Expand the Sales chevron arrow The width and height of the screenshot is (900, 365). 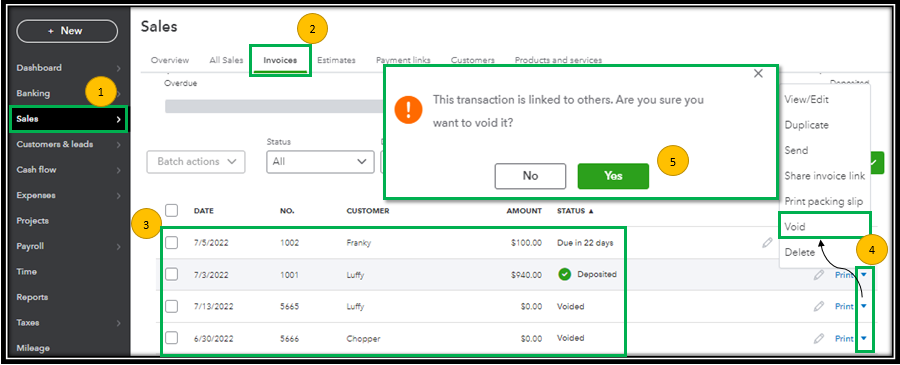click(119, 119)
